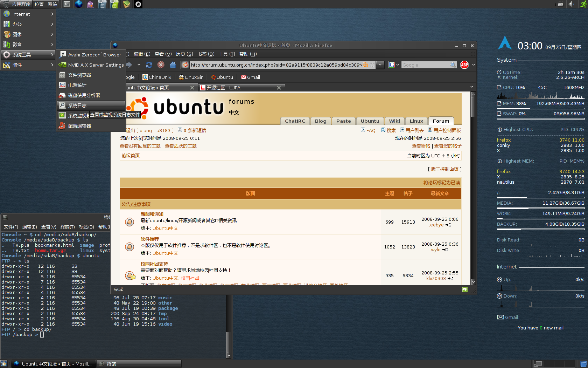The image size is (588, 368).
Task: Open the LinuxSir bookmark
Action: tap(191, 77)
